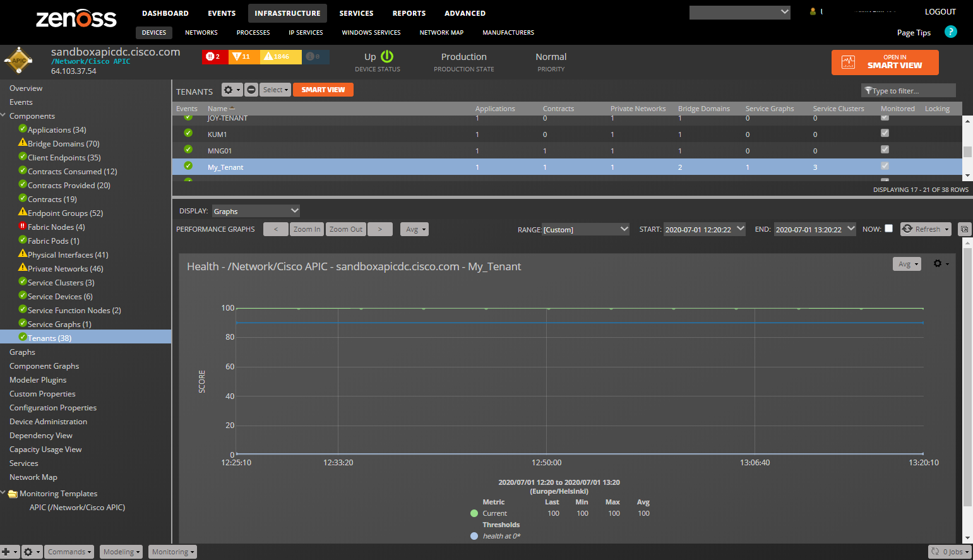Collapse the Monitoring Templates tree section
Screen dimensions: 973x560
tap(4, 493)
